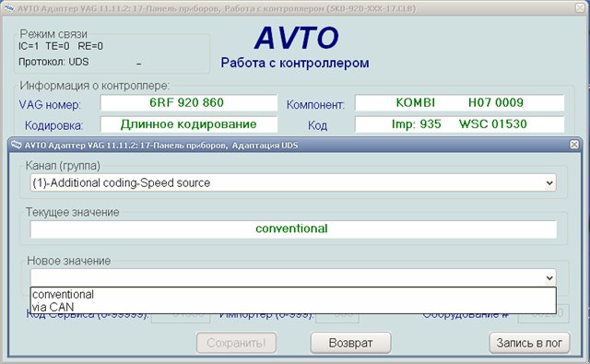This screenshot has height=364, width=590.
Task: Click the Протокол: UDS text
Action: (x=53, y=62)
